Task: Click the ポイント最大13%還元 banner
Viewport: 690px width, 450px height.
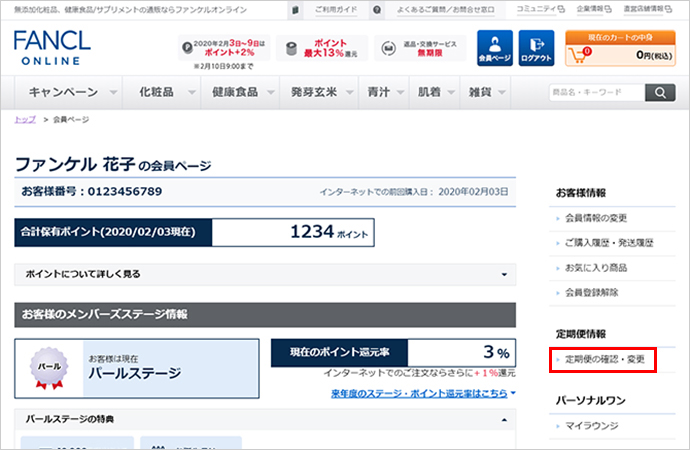Action: [320, 49]
